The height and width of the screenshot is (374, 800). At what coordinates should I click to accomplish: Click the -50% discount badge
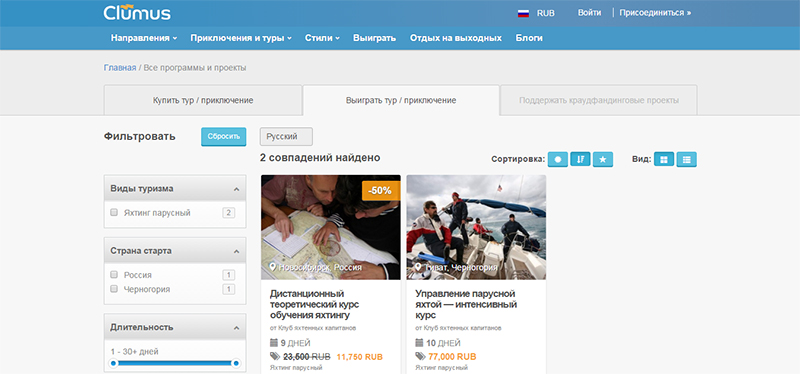tap(381, 191)
